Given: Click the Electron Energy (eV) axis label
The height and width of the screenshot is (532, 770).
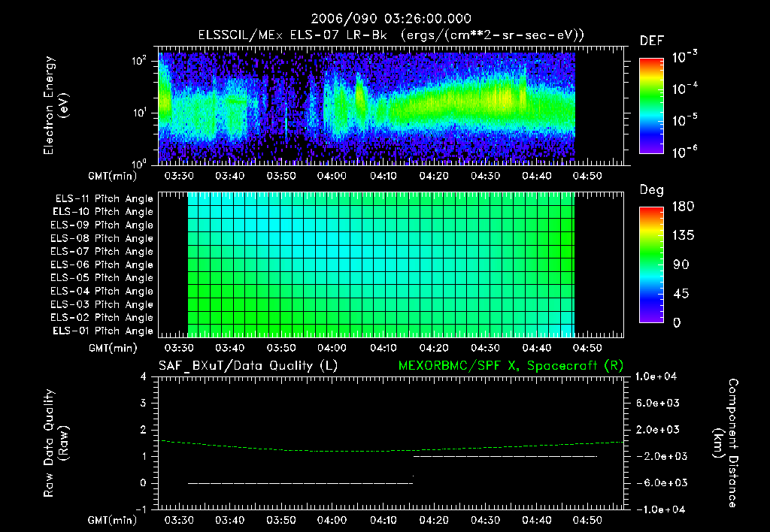Looking at the screenshot, I should (x=56, y=105).
